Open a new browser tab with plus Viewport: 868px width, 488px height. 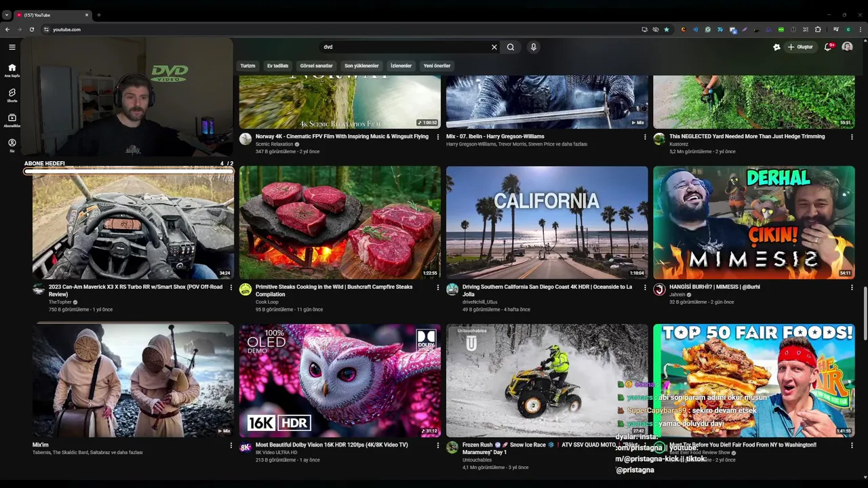point(98,14)
